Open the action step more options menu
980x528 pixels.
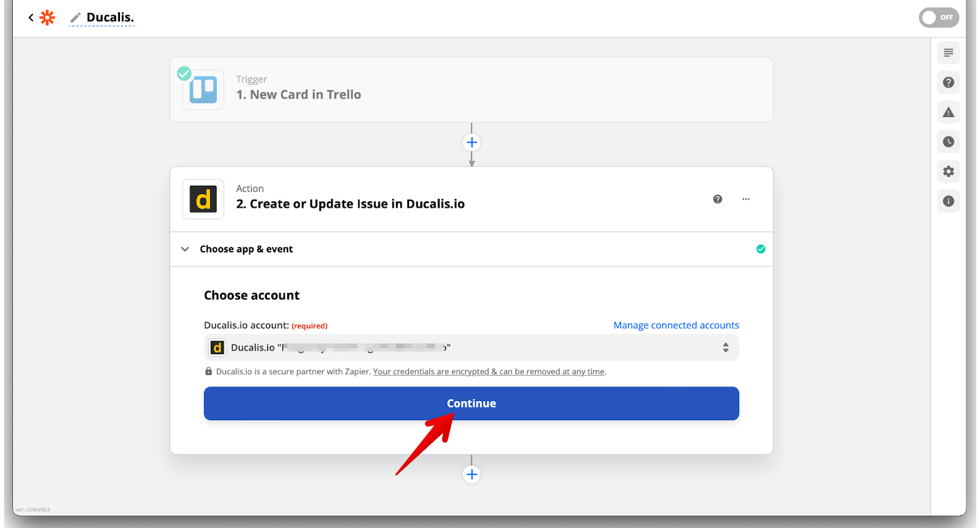[746, 199]
